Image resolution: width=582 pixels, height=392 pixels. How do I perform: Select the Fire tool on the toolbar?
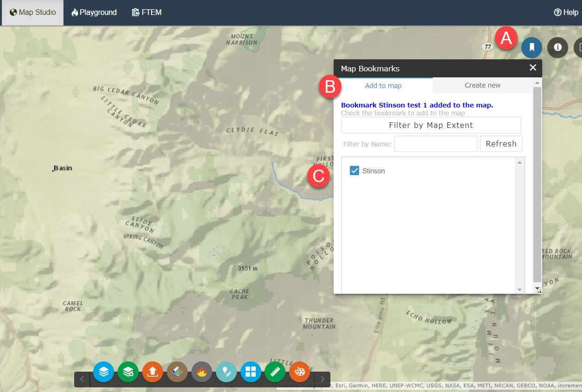click(202, 372)
